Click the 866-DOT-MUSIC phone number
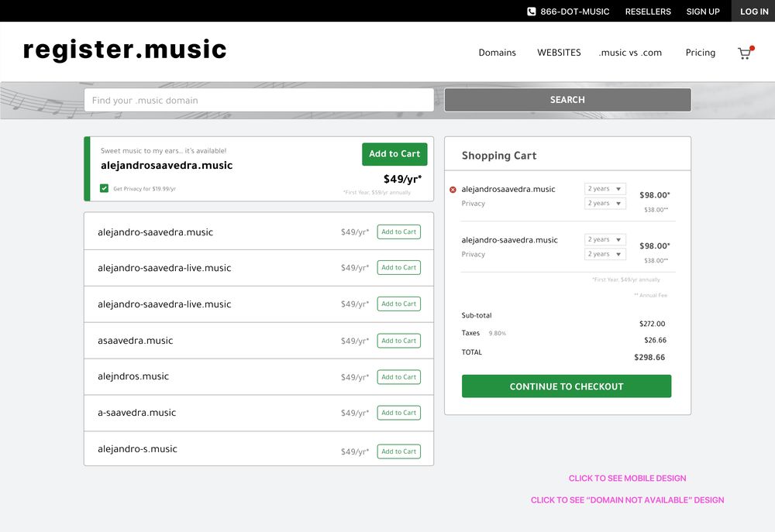Image resolution: width=775 pixels, height=532 pixels. [575, 12]
